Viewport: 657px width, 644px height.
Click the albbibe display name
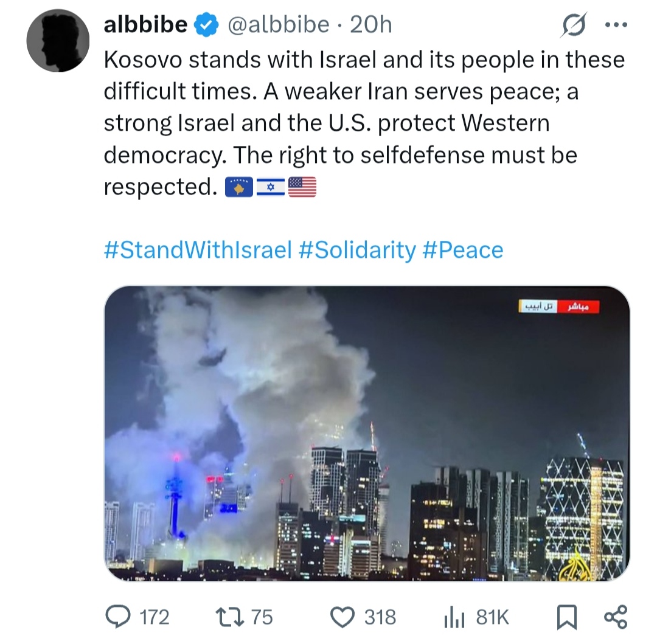coord(145,25)
